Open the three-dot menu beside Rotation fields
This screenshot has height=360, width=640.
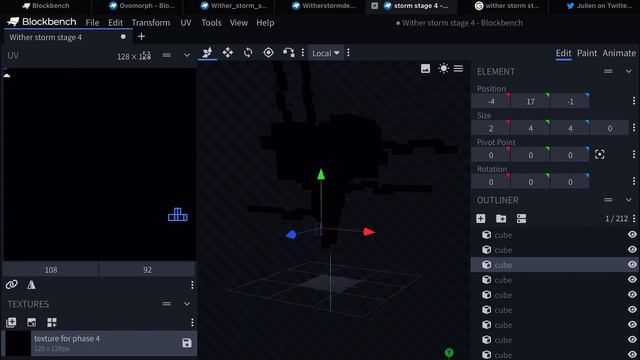(634, 181)
